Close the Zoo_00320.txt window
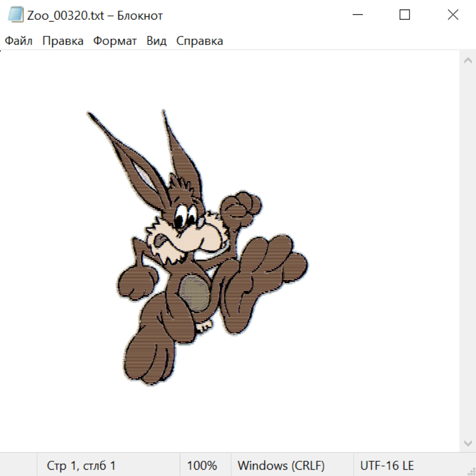 453,15
